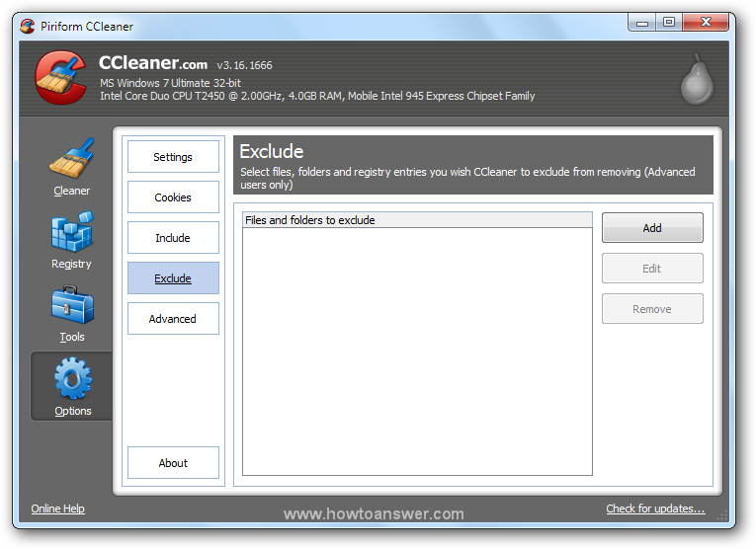
Task: Open the Cleaner section broom icon
Action: click(x=72, y=158)
